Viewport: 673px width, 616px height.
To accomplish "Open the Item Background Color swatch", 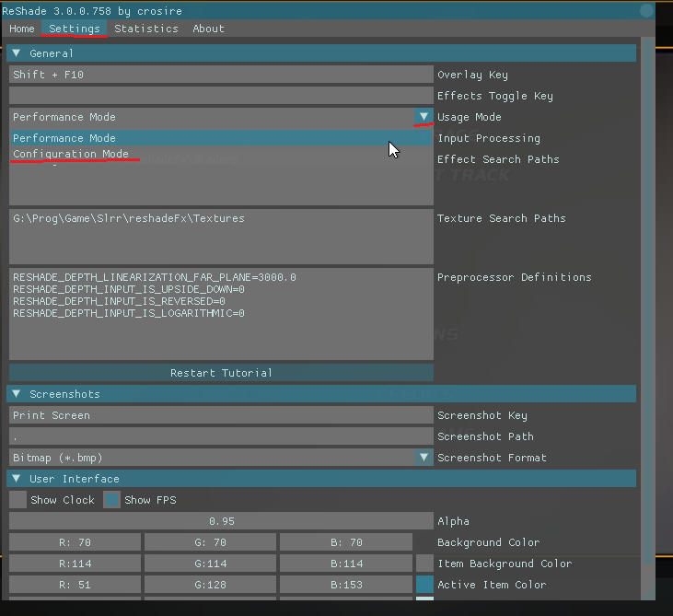I will coord(424,564).
